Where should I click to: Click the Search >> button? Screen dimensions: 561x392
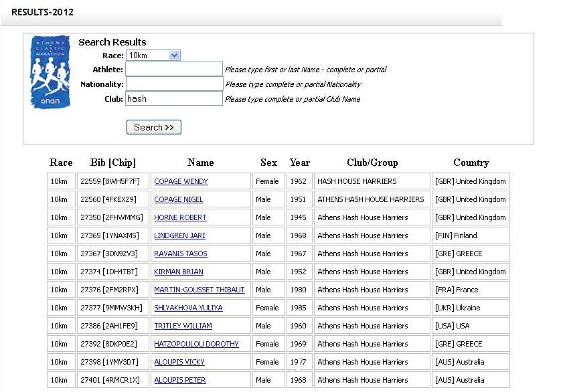click(x=154, y=127)
